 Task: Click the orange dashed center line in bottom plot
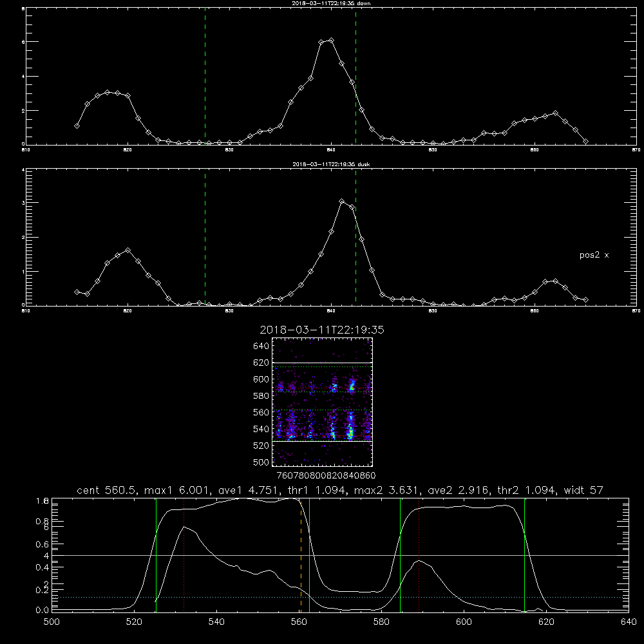[301, 555]
